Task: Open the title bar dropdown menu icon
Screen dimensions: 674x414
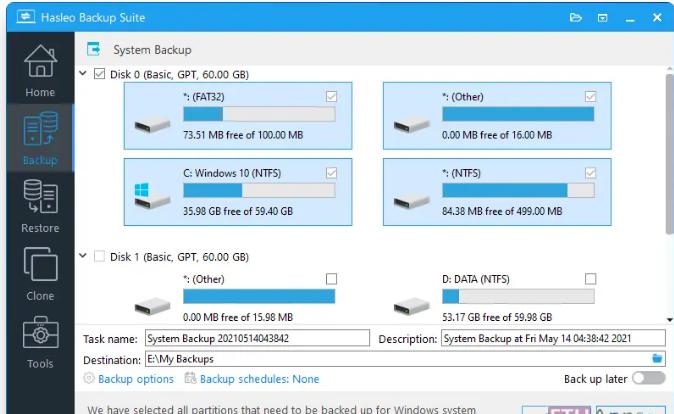Action: [x=603, y=18]
